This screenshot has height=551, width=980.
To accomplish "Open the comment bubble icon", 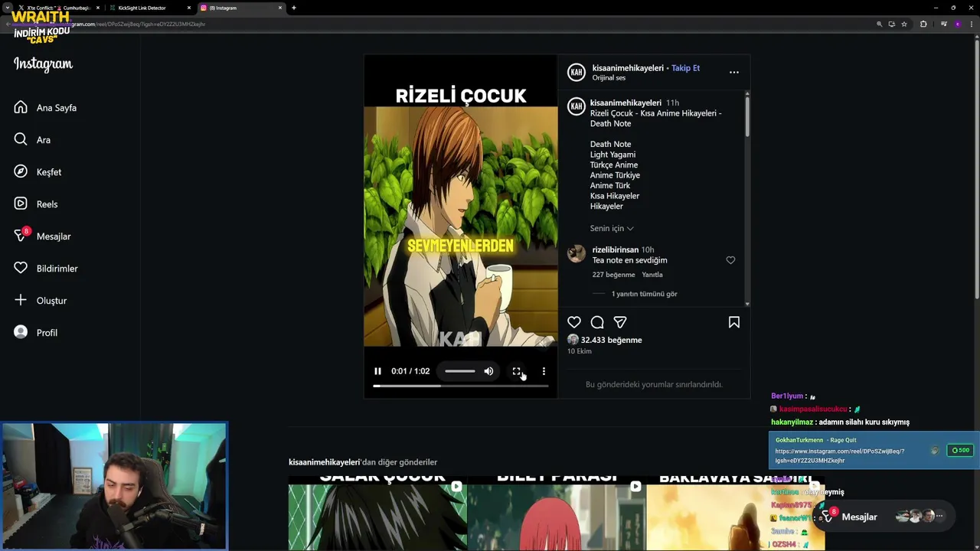I will [597, 322].
